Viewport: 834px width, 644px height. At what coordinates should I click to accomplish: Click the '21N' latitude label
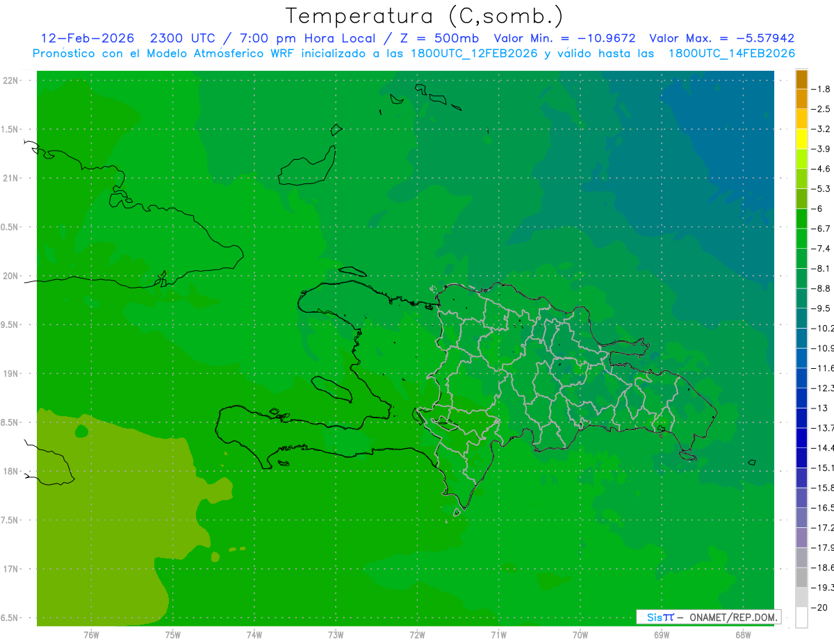[x=12, y=178]
